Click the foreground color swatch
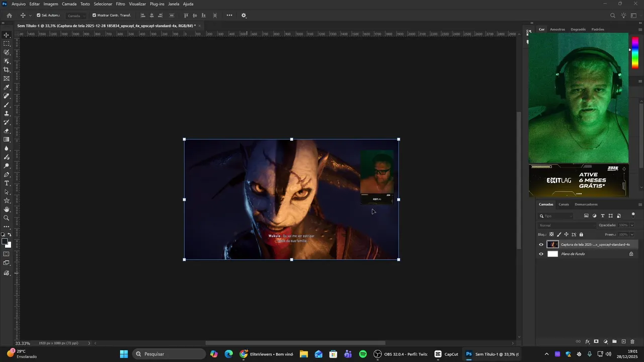The height and width of the screenshot is (362, 644). tap(5, 242)
